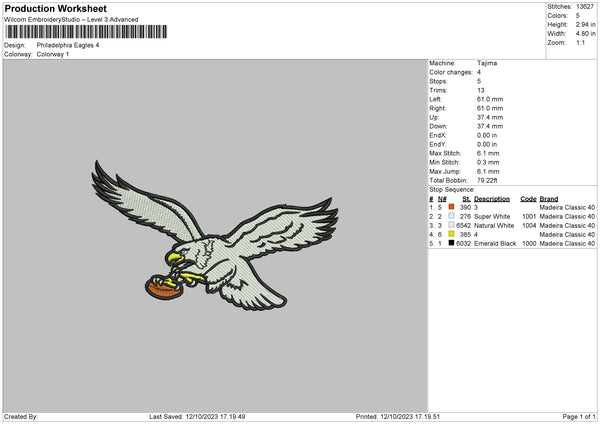Click the 'Color changes:' value 4
The width and height of the screenshot is (600, 424).
[479, 72]
